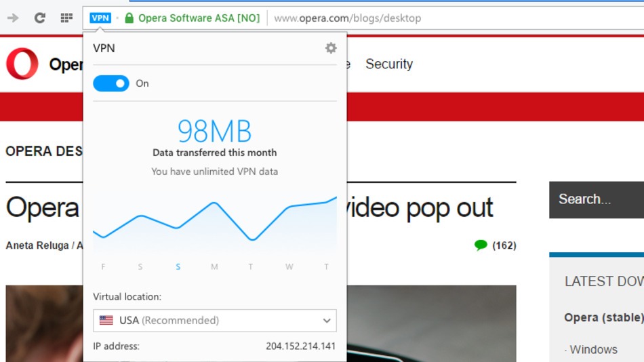Click the reload page icon

tap(40, 18)
